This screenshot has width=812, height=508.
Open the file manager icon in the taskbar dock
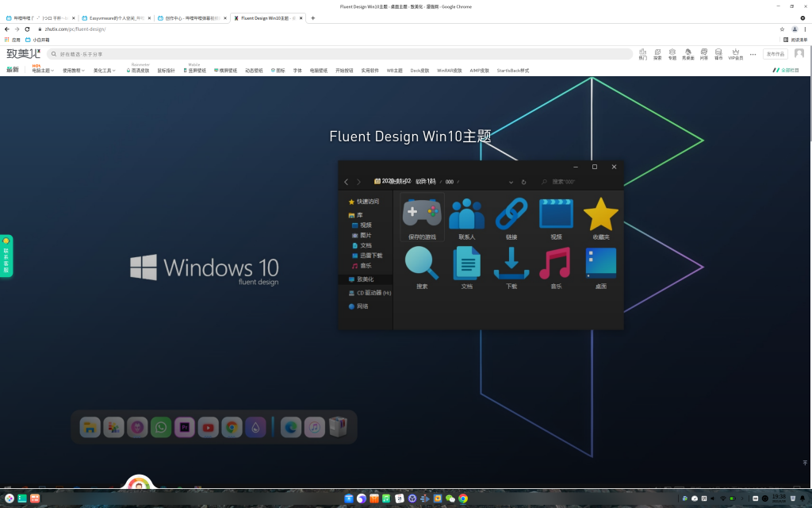[349, 498]
